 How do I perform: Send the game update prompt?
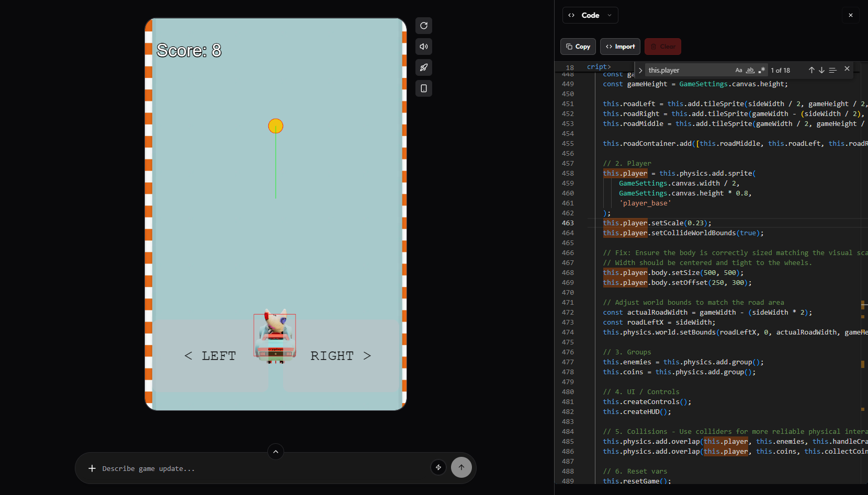coord(461,467)
